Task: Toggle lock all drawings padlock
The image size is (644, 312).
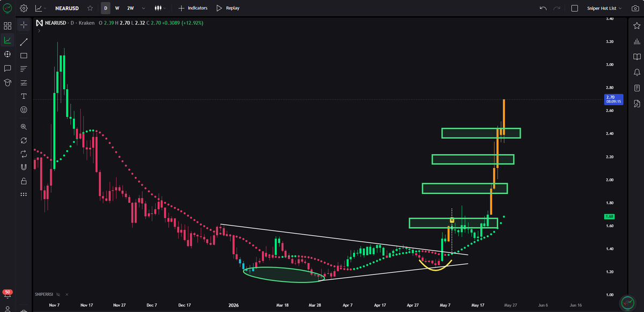Action: pyautogui.click(x=24, y=181)
